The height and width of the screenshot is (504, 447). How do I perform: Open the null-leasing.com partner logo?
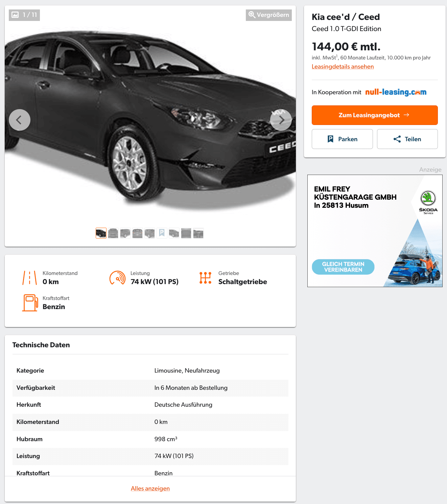tap(396, 92)
